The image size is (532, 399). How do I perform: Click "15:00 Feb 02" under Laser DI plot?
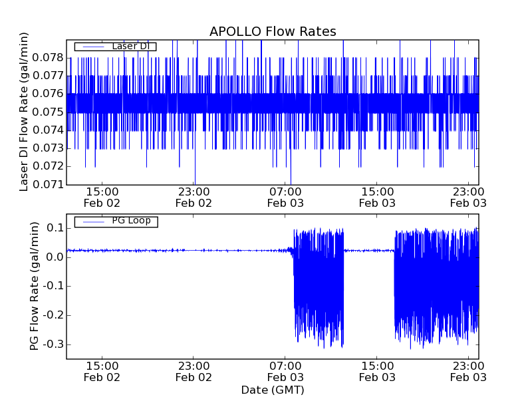(102, 198)
